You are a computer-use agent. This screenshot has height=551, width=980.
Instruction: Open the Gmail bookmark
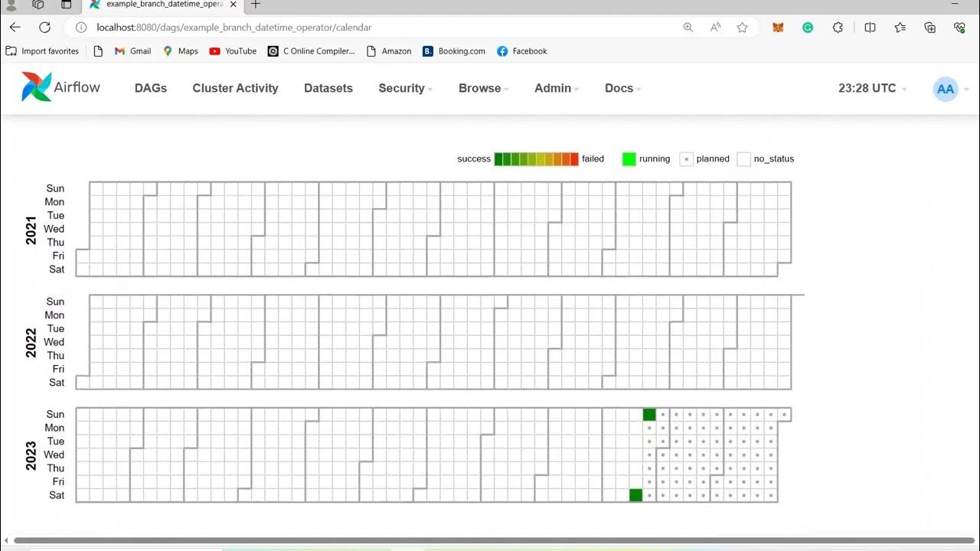tap(132, 51)
